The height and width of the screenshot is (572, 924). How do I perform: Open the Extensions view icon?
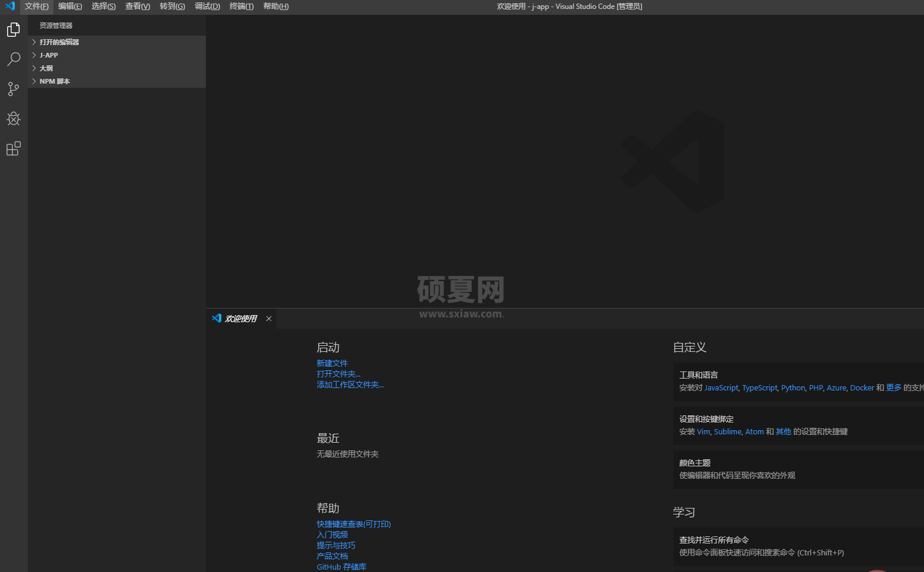(14, 148)
